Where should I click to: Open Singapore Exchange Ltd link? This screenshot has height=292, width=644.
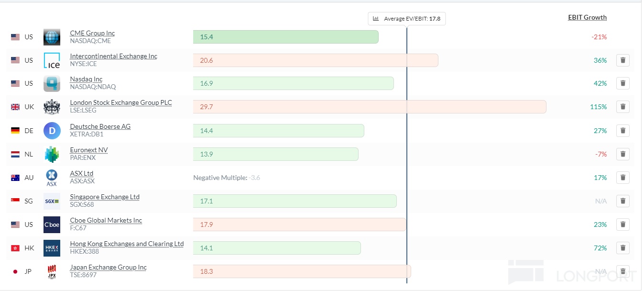[105, 197]
